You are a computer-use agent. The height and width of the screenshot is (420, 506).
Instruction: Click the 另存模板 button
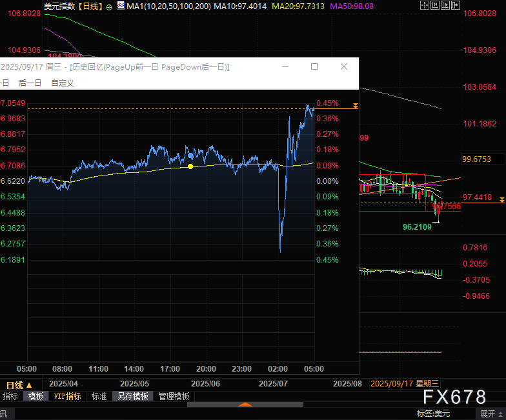pos(132,396)
